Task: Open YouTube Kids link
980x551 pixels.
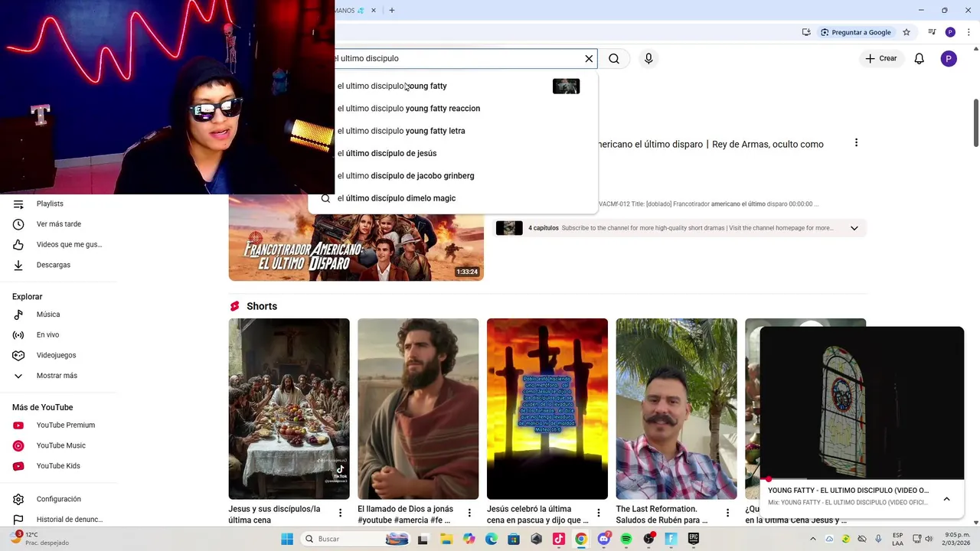Action: pos(58,466)
